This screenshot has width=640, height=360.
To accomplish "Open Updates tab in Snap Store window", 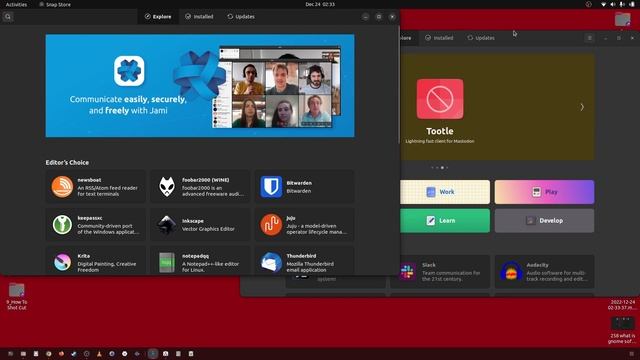I will point(241,17).
